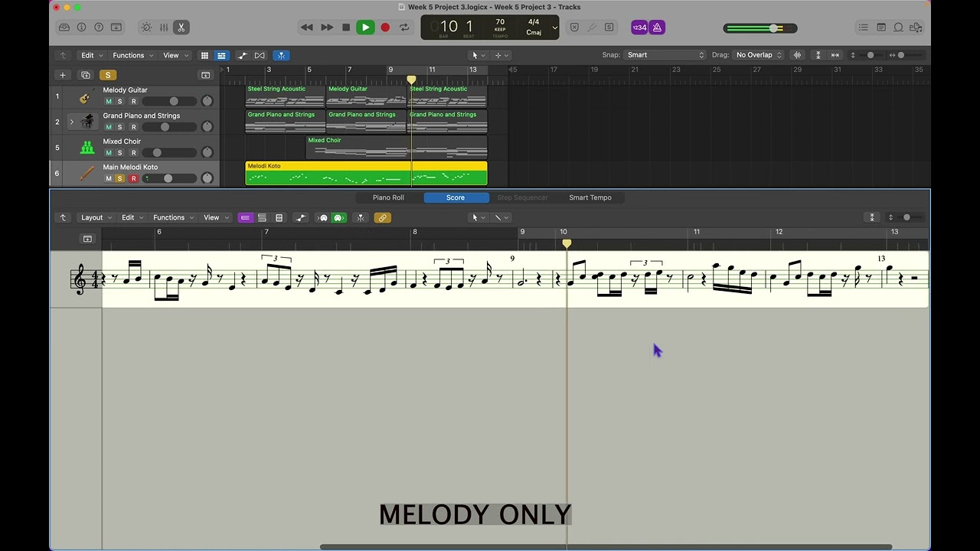Adjust the master volume slider
The width and height of the screenshot is (980, 551).
coord(760,28)
